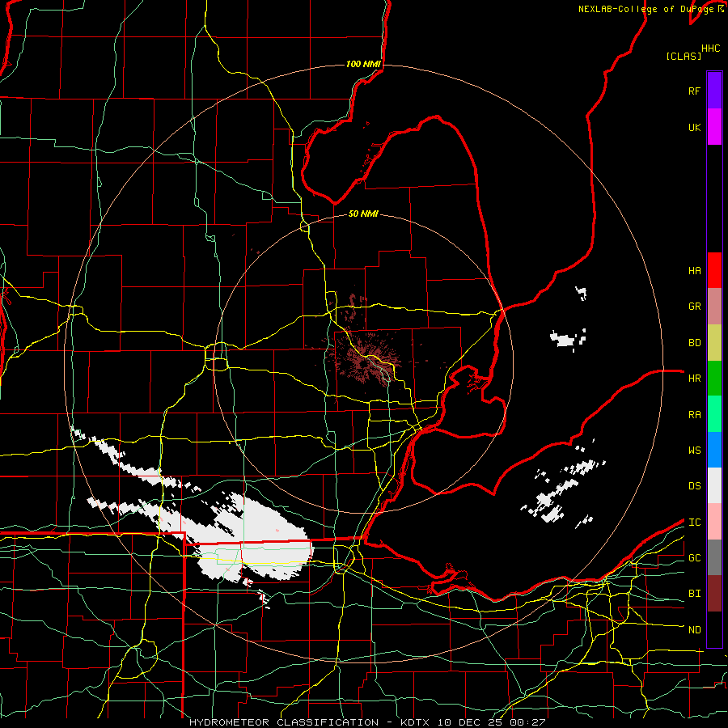This screenshot has height=728, width=728.
Task: Select the WS blue legend swatch
Action: 714,450
